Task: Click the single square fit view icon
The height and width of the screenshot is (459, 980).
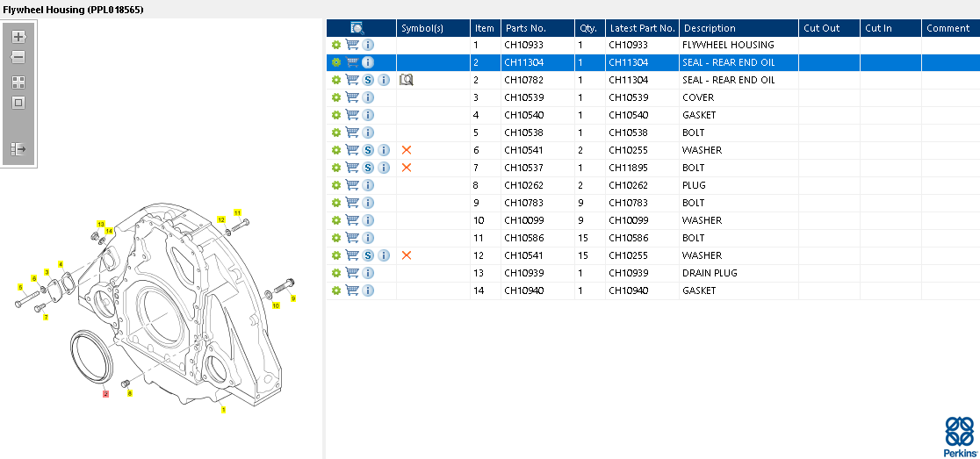Action: [18, 103]
